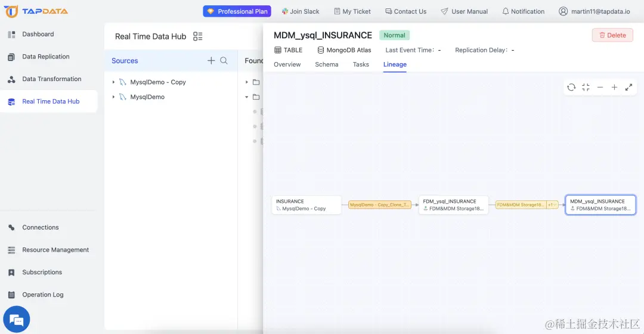Click the MongoDB Atlas label
Viewport: 644px width, 334px height.
click(x=344, y=50)
